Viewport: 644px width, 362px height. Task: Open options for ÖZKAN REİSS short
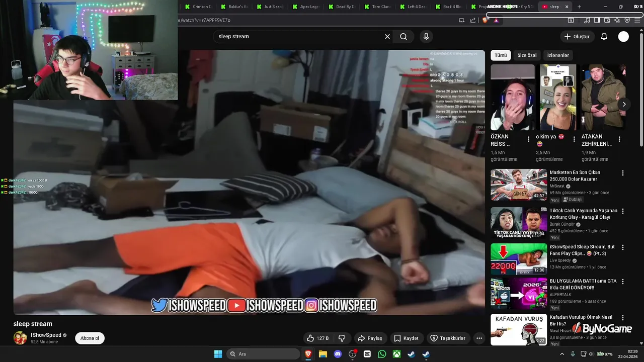(x=528, y=139)
